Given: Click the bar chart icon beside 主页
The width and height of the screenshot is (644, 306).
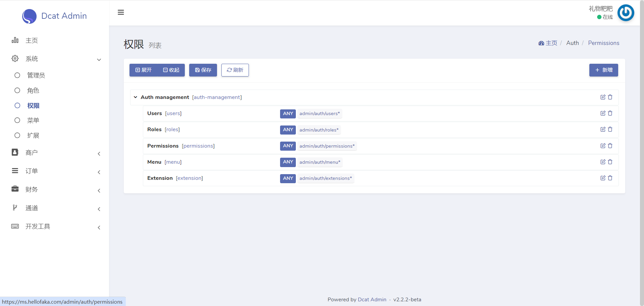Looking at the screenshot, I should [15, 40].
